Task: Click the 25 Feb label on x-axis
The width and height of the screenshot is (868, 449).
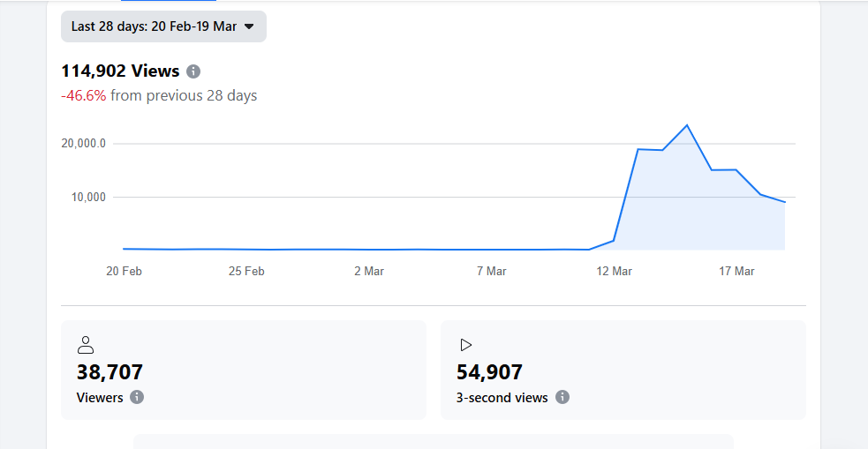Action: 246,272
